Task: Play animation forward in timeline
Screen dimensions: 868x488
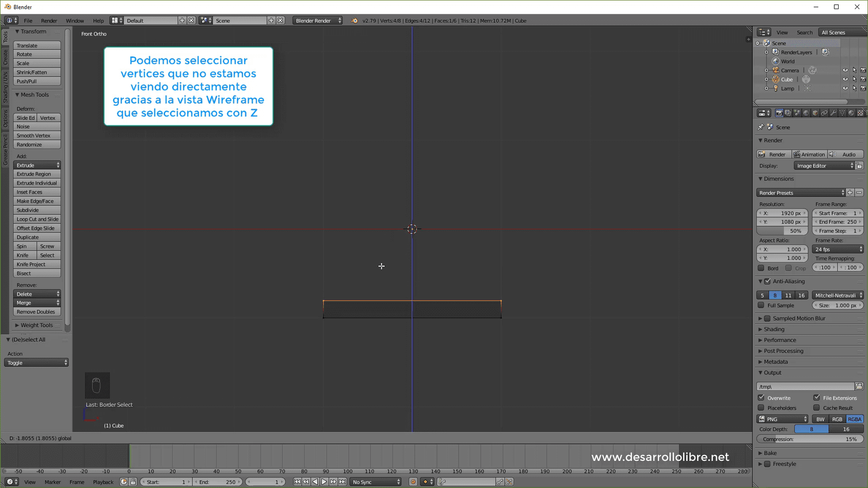Action: pyautogui.click(x=324, y=482)
